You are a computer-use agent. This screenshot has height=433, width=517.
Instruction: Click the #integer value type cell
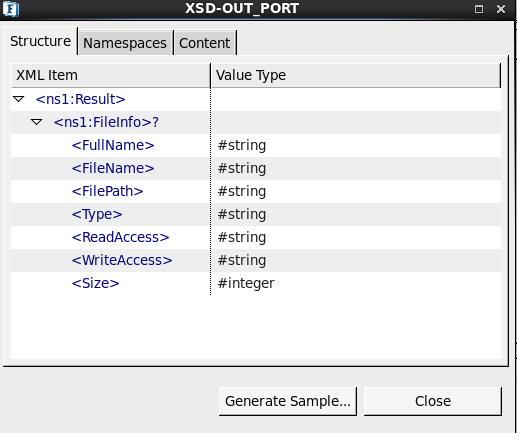tap(246, 283)
